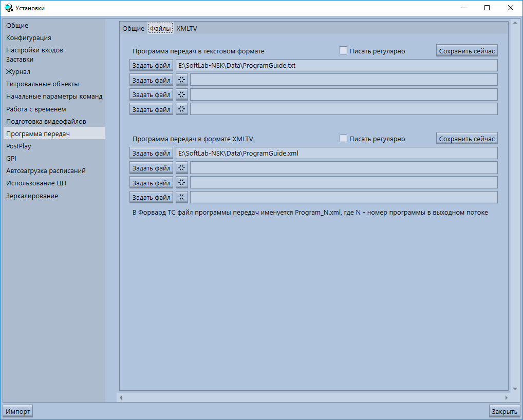Click the empty second XMLTV path field
Viewport: 523px width, 420px height.
[x=344, y=168]
